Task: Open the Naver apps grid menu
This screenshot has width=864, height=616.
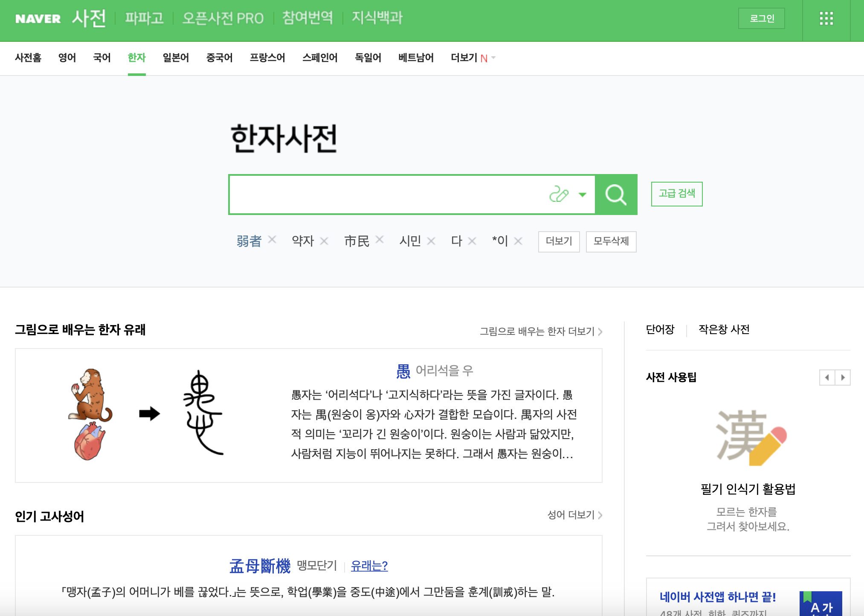Action: pyautogui.click(x=826, y=18)
